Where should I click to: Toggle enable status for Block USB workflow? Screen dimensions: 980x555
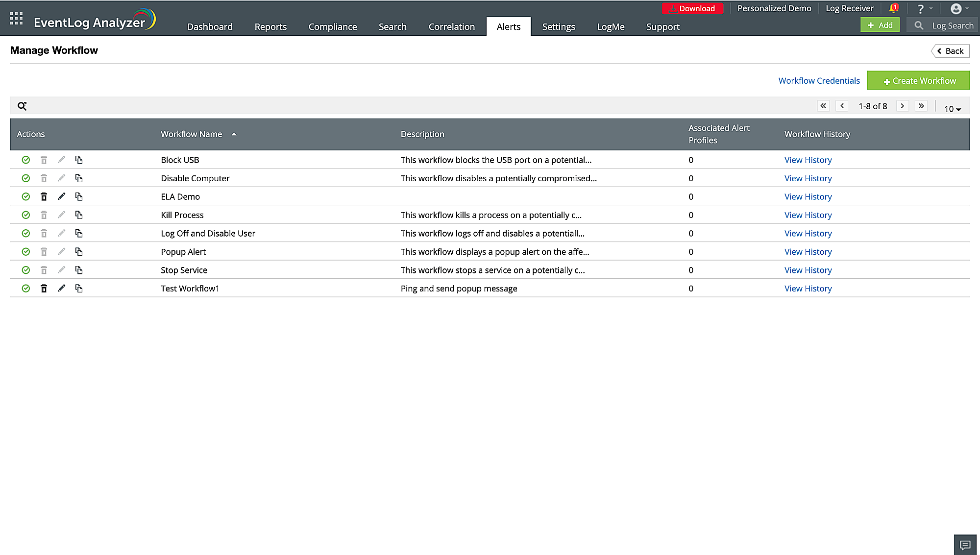[x=25, y=159]
